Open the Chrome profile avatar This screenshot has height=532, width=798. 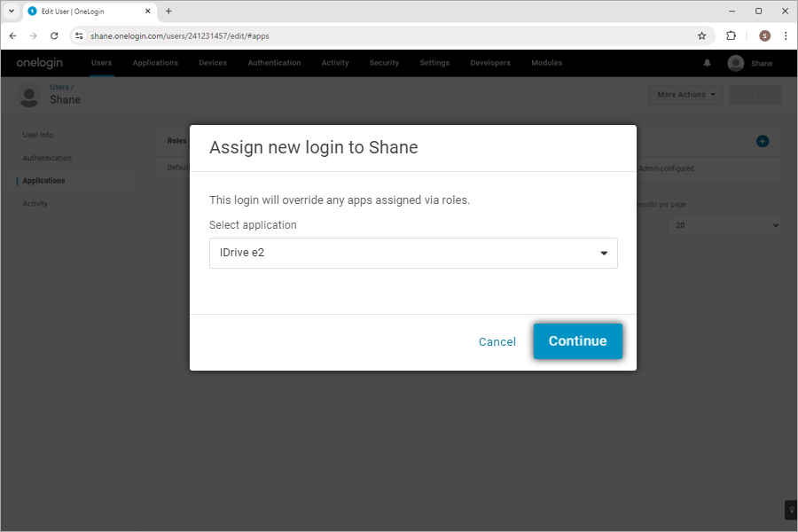click(x=764, y=35)
